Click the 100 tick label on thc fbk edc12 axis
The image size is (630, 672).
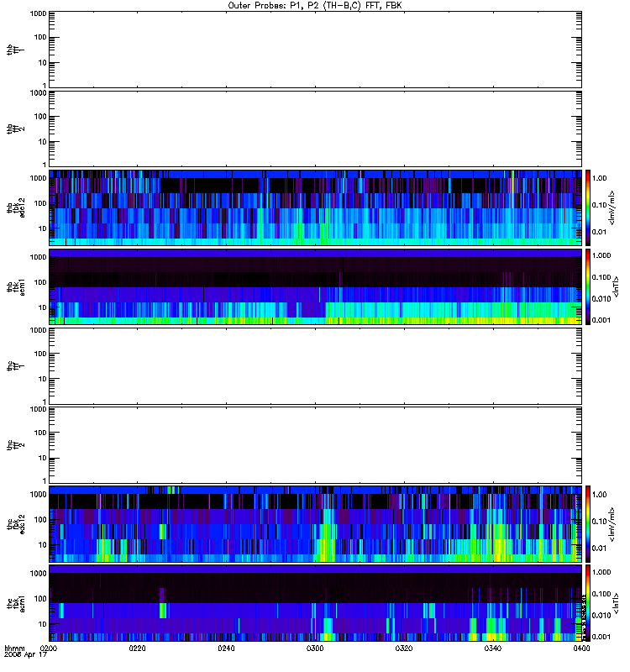(x=40, y=519)
